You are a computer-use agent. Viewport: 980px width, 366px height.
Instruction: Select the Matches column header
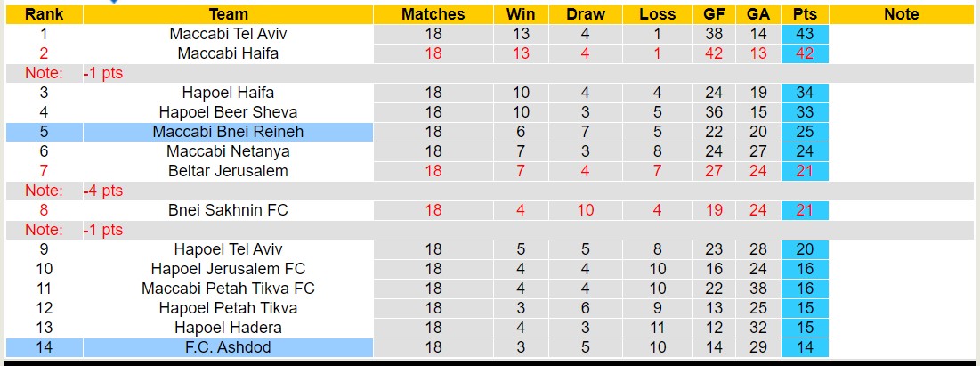[433, 14]
